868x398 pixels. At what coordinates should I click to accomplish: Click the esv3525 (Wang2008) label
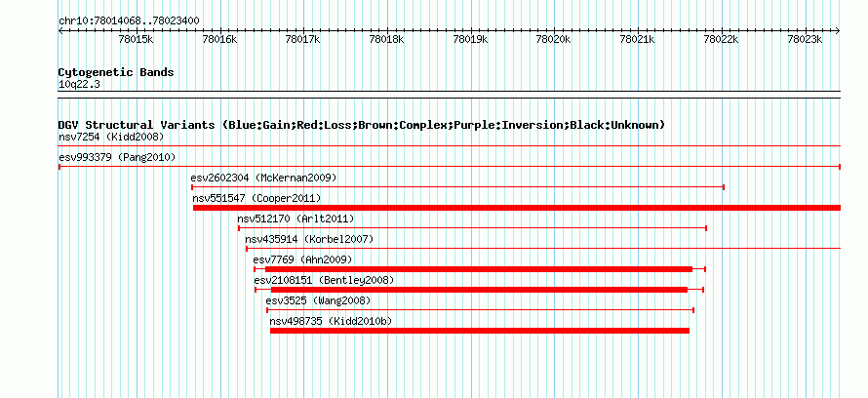[x=318, y=300]
